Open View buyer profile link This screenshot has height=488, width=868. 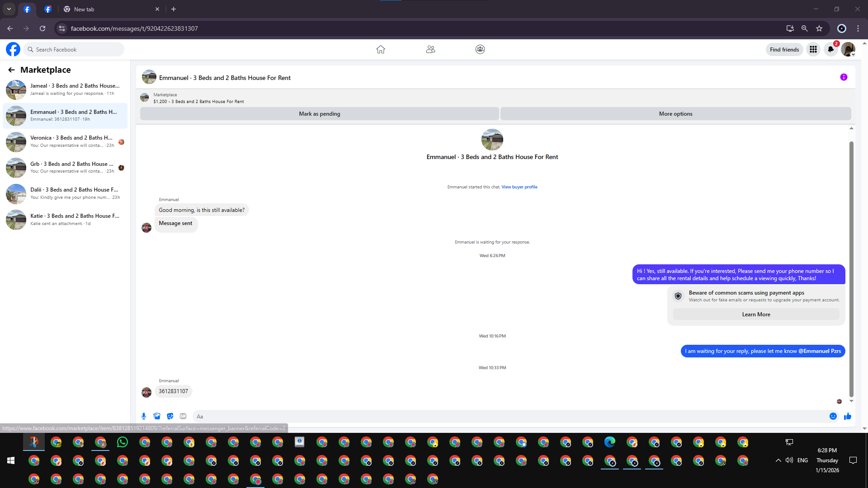coord(519,187)
